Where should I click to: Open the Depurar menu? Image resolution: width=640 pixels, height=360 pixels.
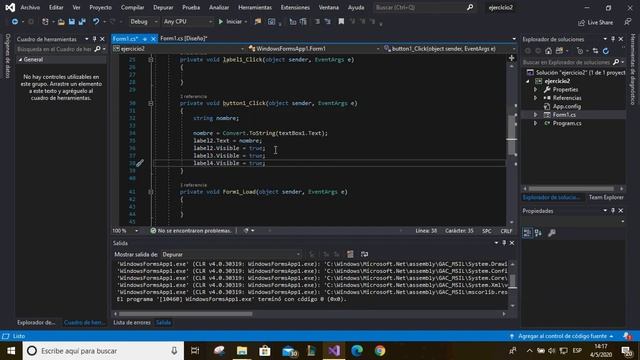(x=163, y=7)
